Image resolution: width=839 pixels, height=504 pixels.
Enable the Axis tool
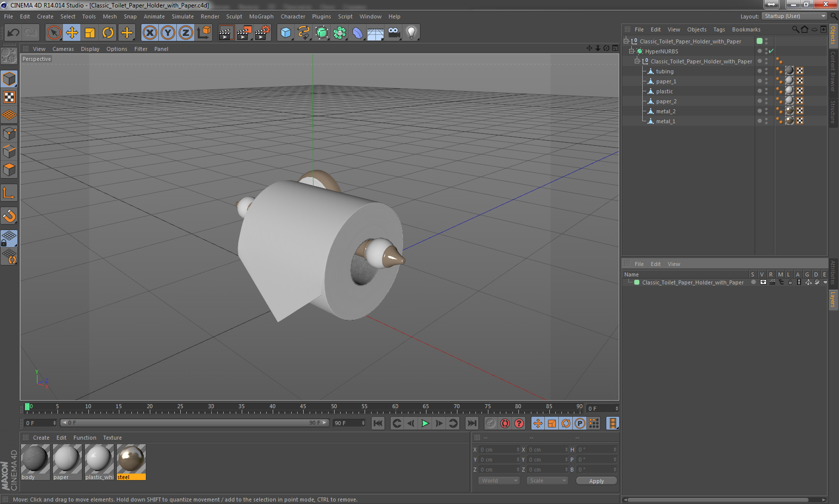coord(9,193)
